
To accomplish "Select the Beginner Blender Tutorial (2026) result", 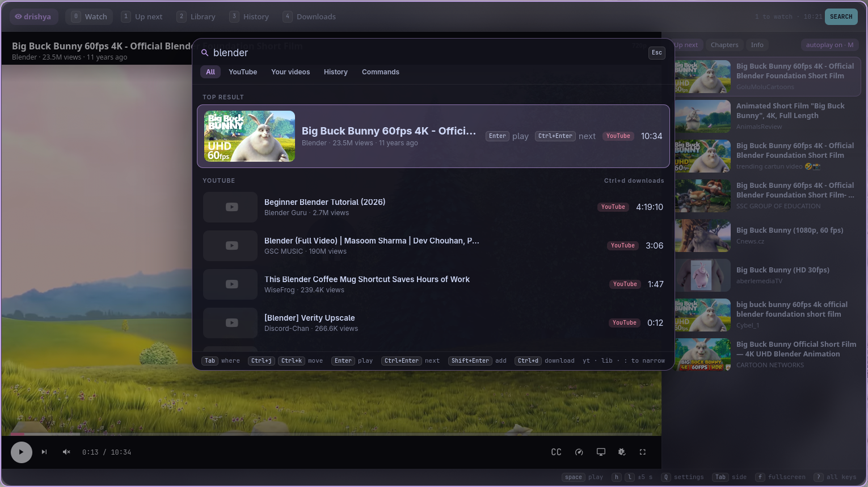I will click(433, 207).
